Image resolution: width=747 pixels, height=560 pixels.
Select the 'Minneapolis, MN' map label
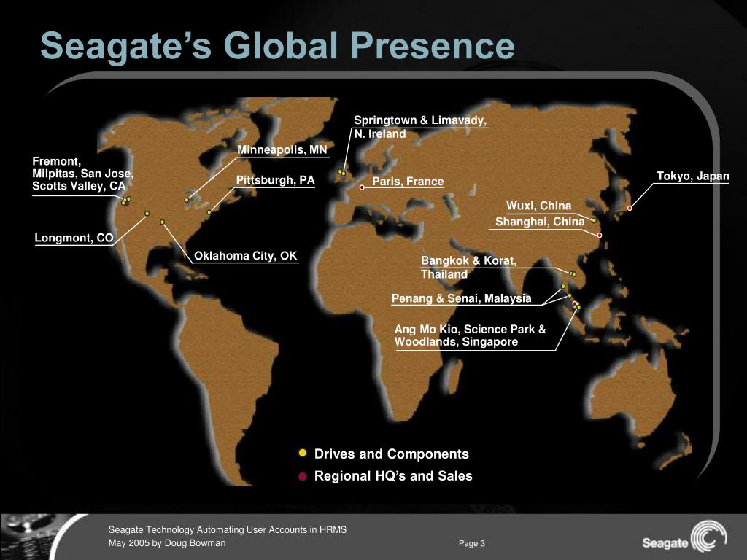click(x=282, y=149)
